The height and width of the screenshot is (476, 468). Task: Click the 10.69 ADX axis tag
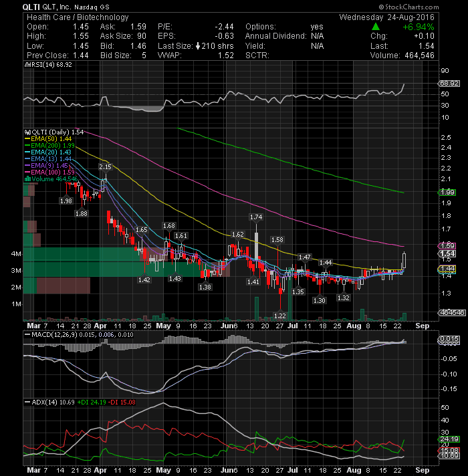pos(449,456)
